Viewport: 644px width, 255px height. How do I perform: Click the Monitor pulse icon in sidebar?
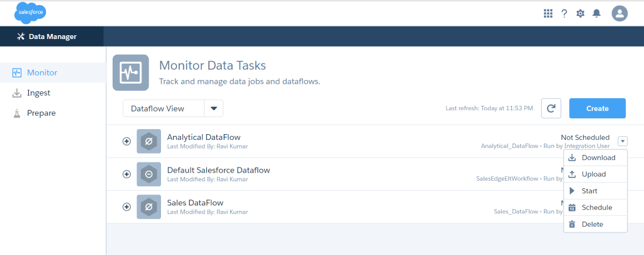[17, 73]
